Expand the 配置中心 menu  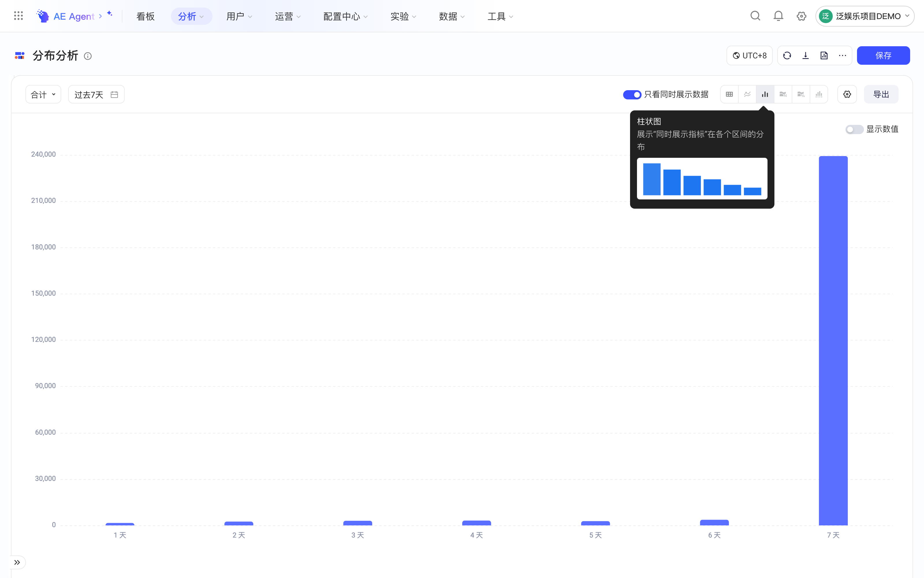(345, 16)
